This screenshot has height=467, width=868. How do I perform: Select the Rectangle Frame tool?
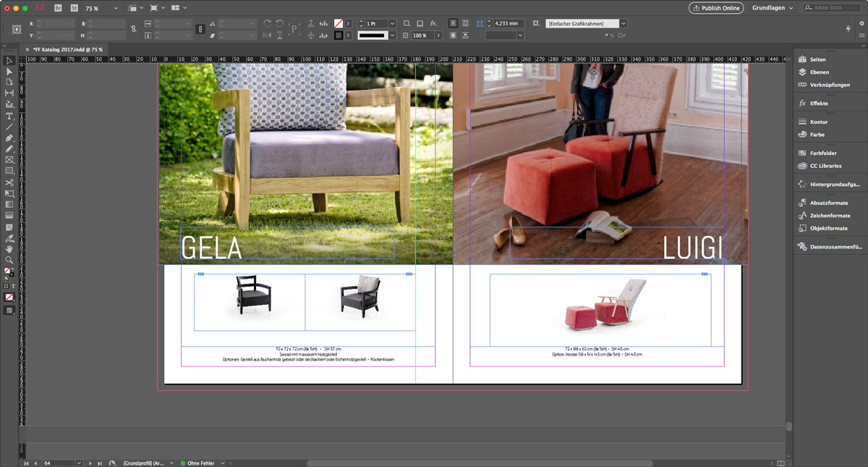point(9,159)
